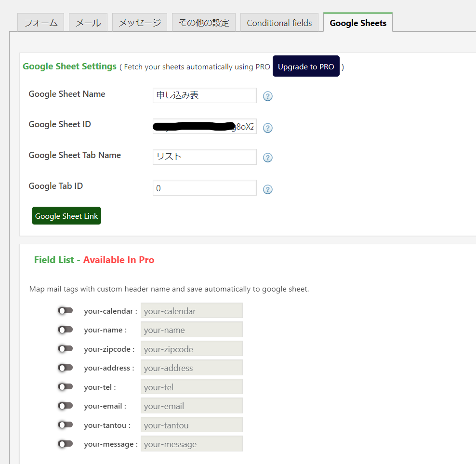Enable the your-name field switch
Image resolution: width=476 pixels, height=464 pixels.
point(65,330)
